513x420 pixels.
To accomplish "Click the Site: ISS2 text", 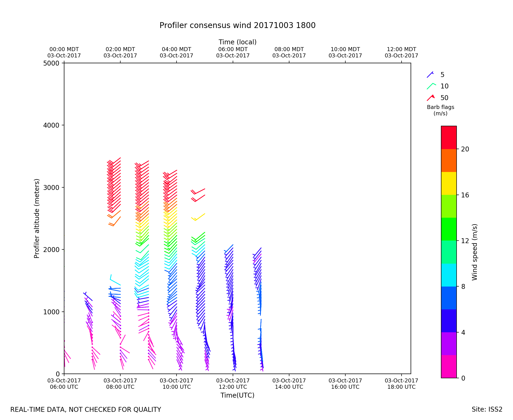I will (487, 409).
